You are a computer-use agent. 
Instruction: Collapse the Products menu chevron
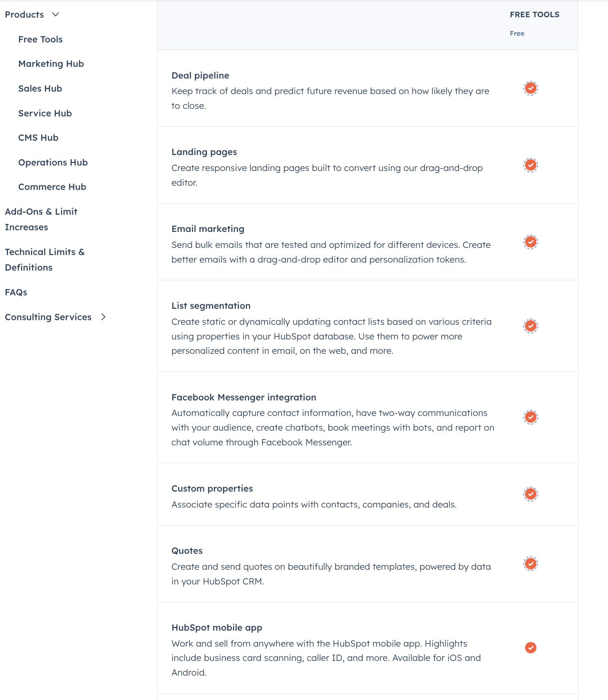pos(55,15)
